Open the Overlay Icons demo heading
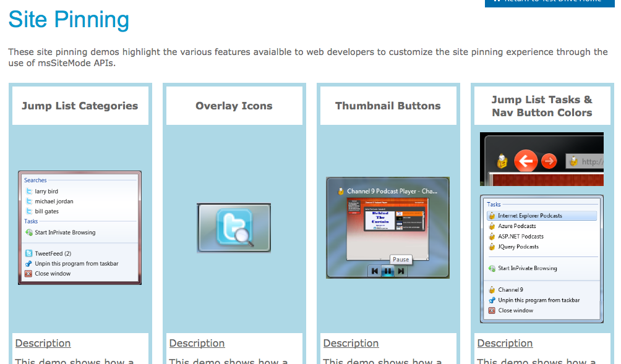Screen dimensions: 621x364 point(234,106)
